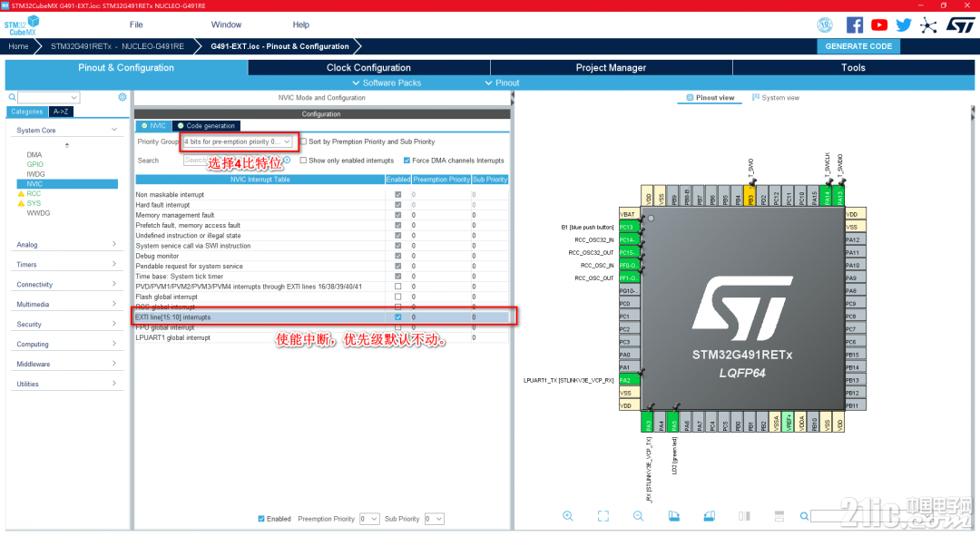The width and height of the screenshot is (980, 536).
Task: Fit the chip view to window
Action: (603, 516)
